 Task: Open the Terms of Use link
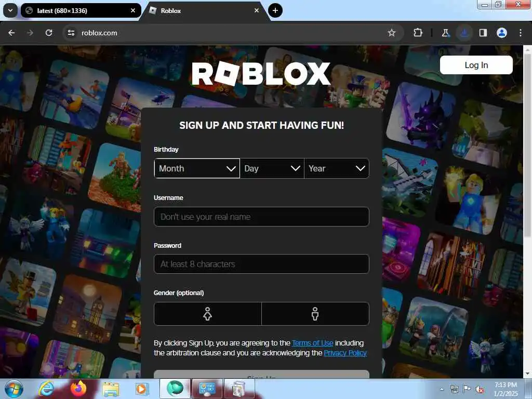312,343
